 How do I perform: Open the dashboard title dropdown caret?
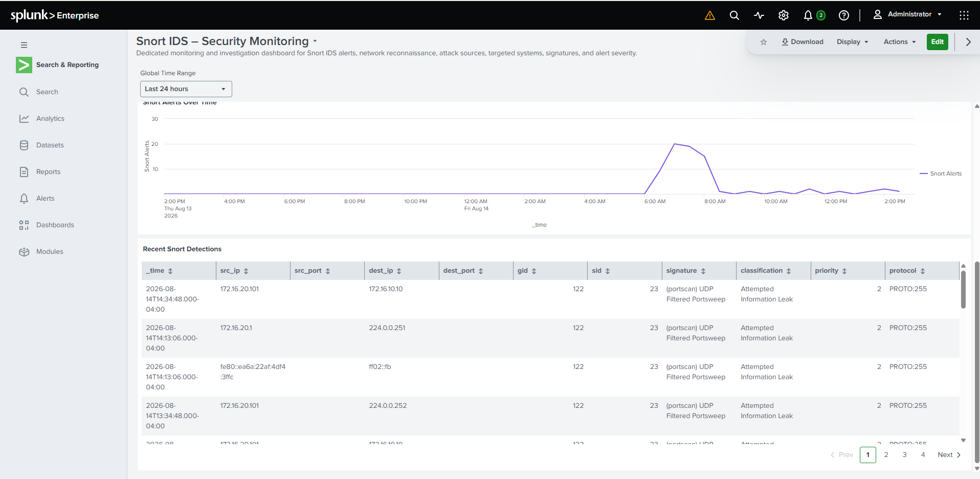point(315,41)
